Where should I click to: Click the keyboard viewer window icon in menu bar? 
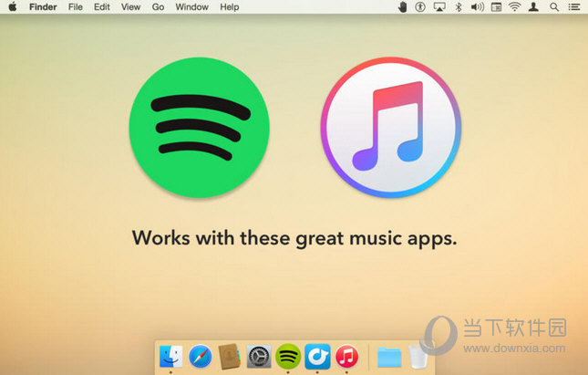[x=496, y=6]
